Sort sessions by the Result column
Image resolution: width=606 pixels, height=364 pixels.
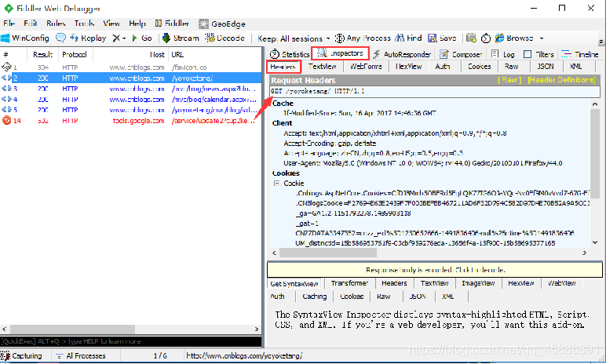(x=43, y=54)
